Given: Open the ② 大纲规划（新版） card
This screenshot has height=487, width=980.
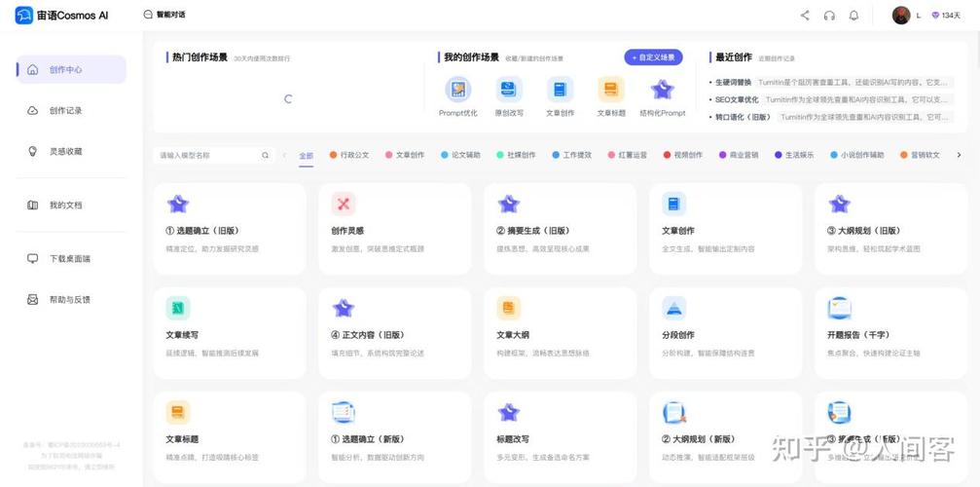Looking at the screenshot, I should 726,437.
